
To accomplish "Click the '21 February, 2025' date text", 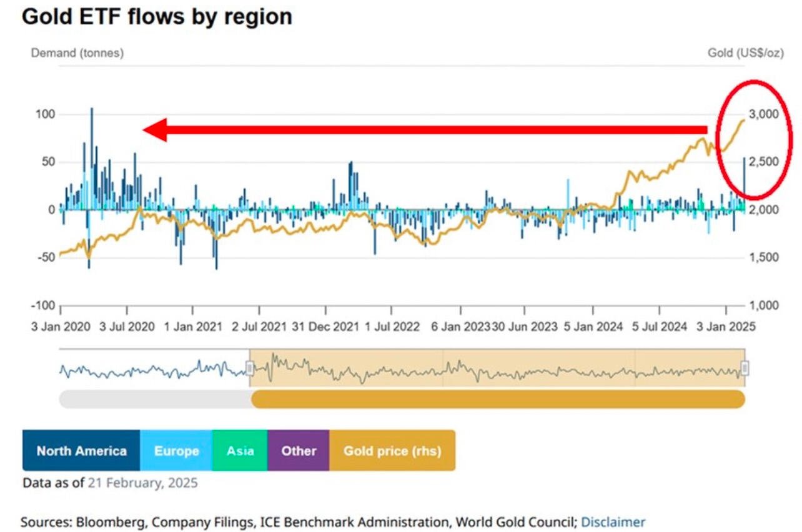I will [x=142, y=483].
